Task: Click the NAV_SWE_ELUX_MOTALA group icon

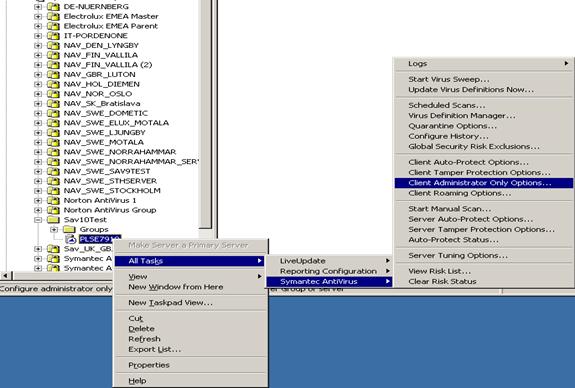Action: 53,123
